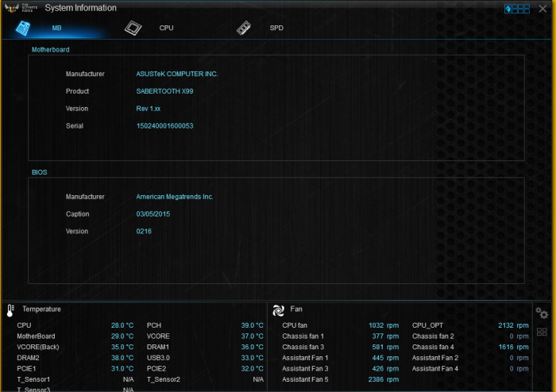Click the CPU chip icon
The image size is (556, 392).
tap(133, 28)
